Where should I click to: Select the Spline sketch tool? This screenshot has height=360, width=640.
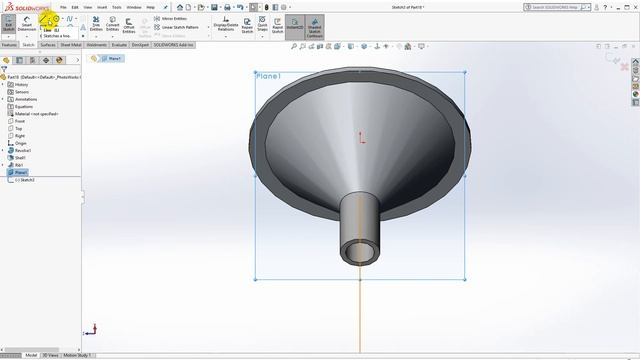[x=70, y=19]
